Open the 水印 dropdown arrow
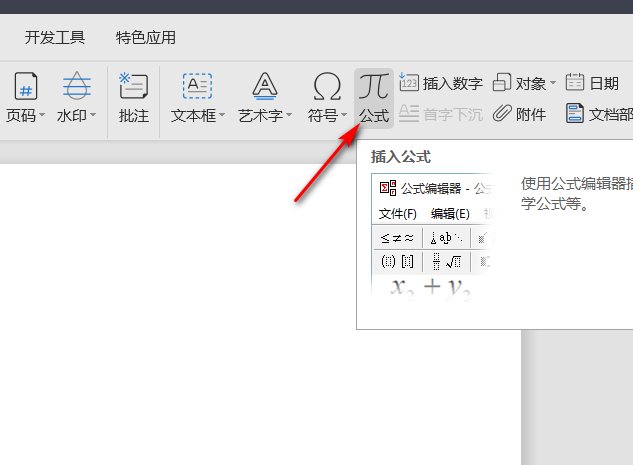Viewport: 633px width, 465px height. pyautogui.click(x=93, y=115)
